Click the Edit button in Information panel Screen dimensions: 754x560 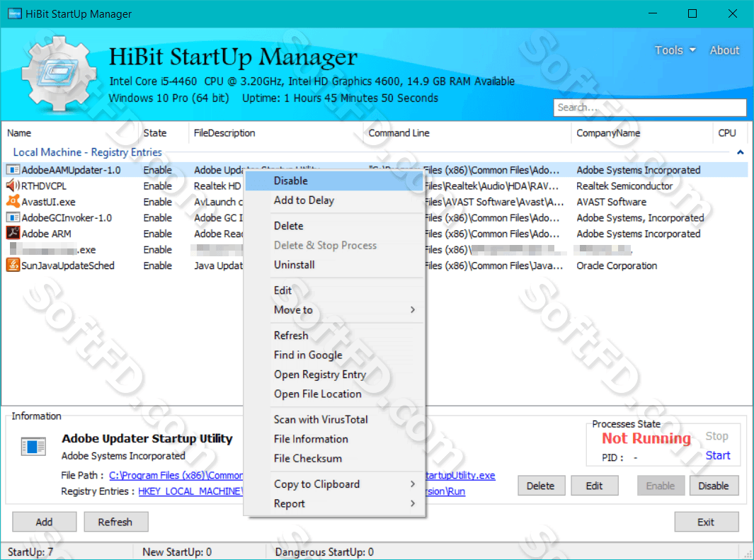click(x=595, y=486)
